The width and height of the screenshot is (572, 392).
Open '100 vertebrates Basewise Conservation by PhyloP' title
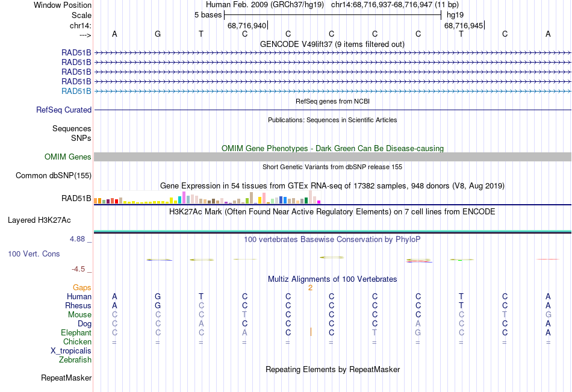(x=332, y=240)
